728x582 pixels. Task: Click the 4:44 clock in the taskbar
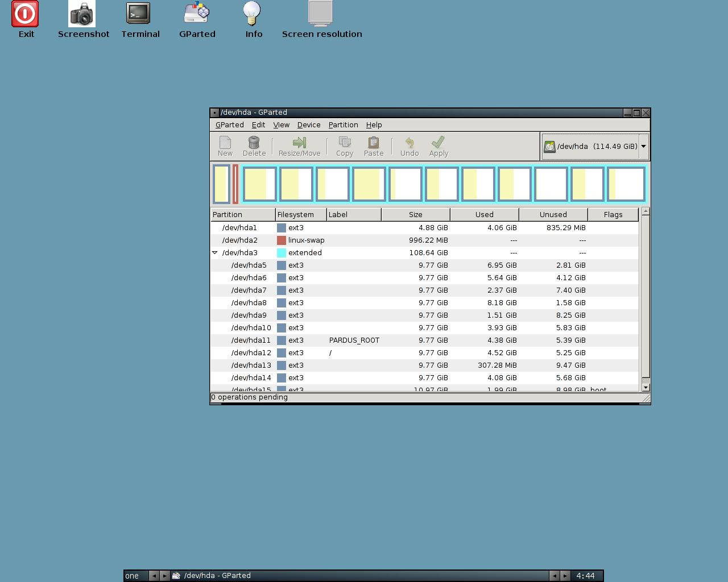tap(585, 576)
